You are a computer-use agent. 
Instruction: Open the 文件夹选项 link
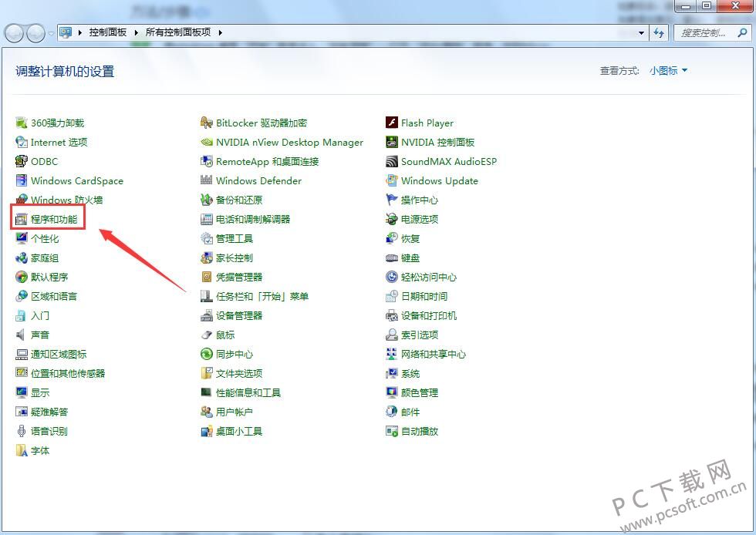point(239,374)
